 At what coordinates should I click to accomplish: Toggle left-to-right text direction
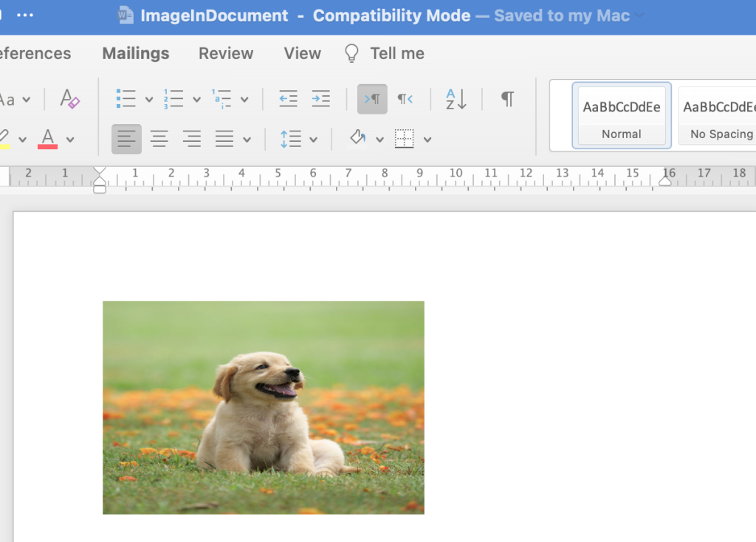[372, 99]
